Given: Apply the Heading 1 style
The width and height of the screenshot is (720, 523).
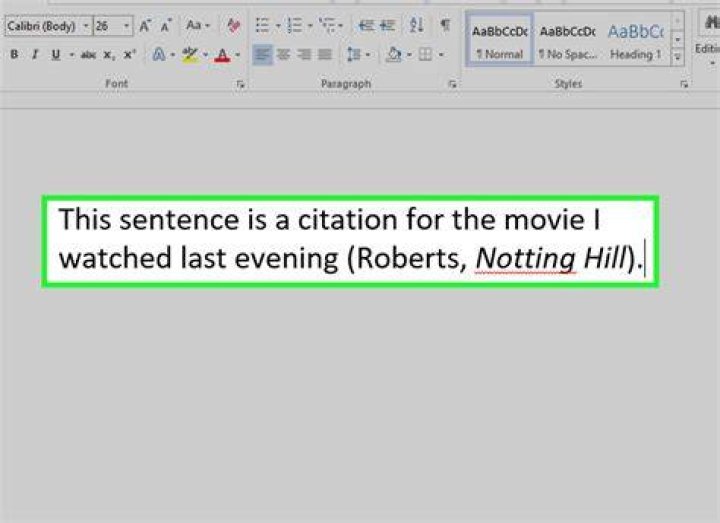Looking at the screenshot, I should (636, 41).
